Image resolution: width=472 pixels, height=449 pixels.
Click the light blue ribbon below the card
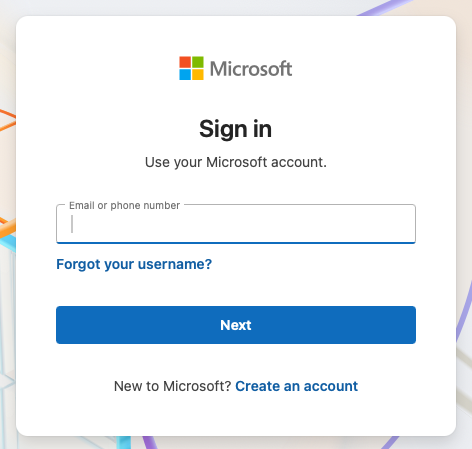[x=124, y=442]
